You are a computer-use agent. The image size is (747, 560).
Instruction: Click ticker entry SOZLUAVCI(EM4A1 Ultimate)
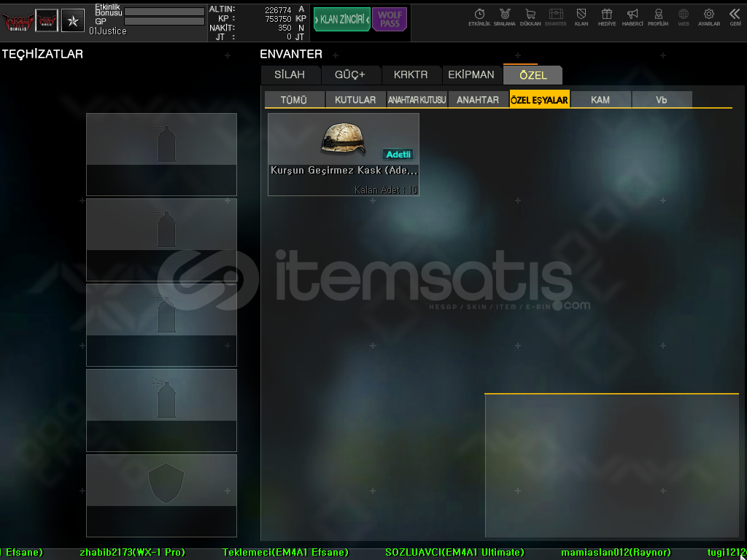[455, 553]
